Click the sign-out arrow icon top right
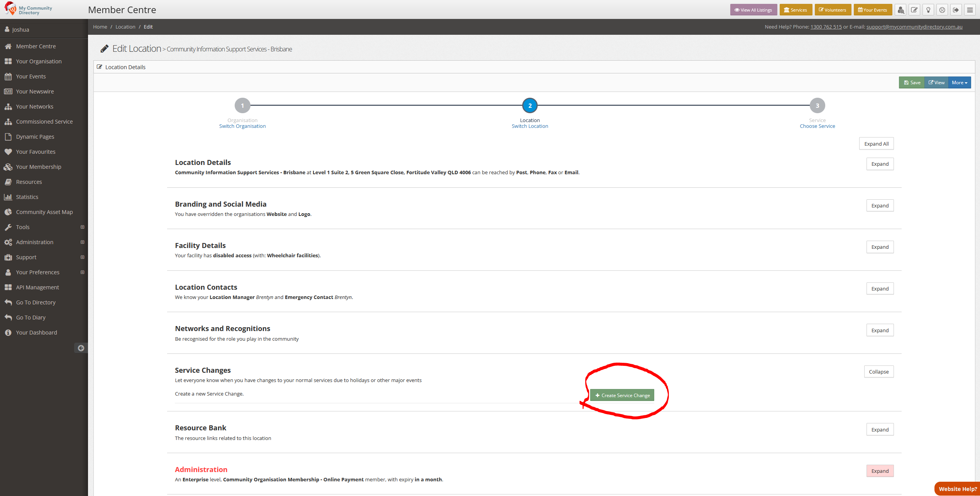 click(956, 10)
